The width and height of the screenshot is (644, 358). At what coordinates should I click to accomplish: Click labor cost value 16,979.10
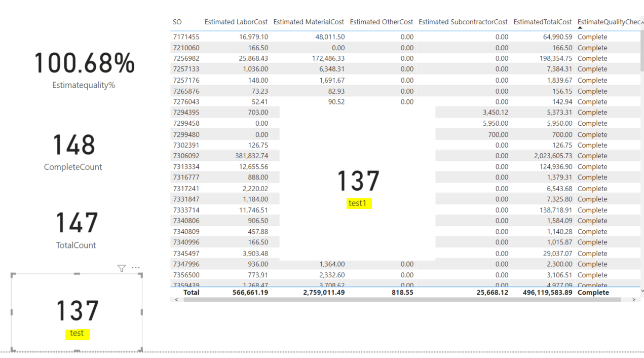point(253,37)
